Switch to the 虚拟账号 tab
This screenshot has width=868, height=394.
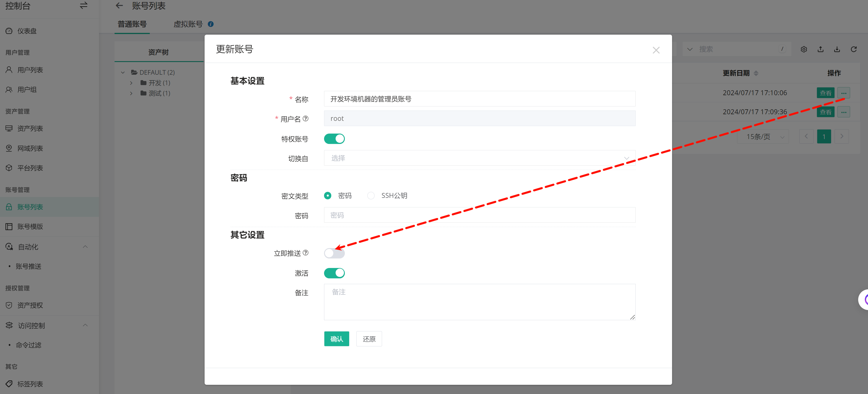click(x=188, y=24)
